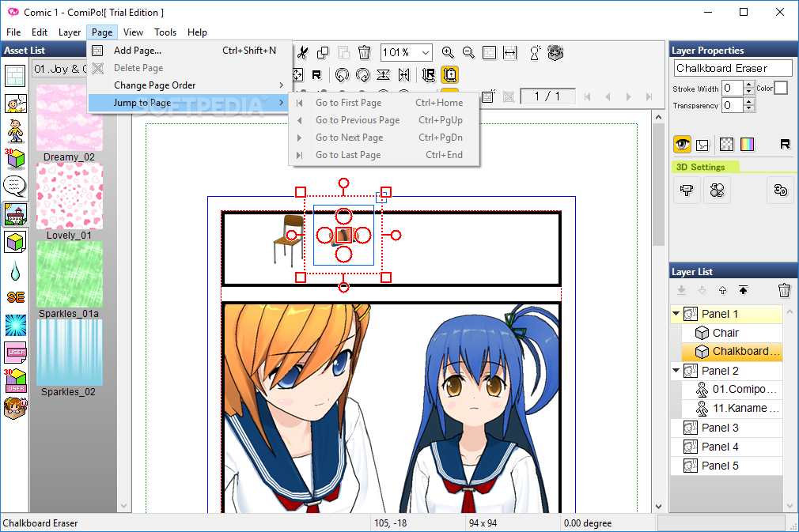Screen dimensions: 799x532
Task: Click the Copy icon in toolbar
Action: [323, 52]
